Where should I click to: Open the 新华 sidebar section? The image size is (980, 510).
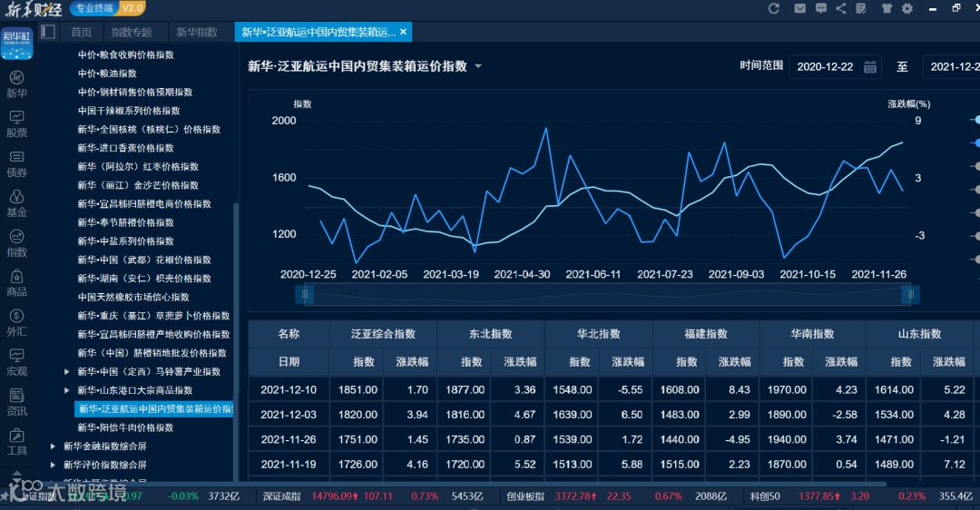tap(17, 84)
